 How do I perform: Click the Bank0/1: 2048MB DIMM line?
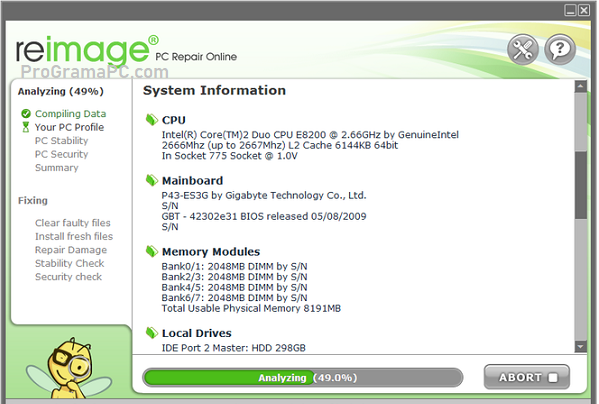(x=235, y=267)
